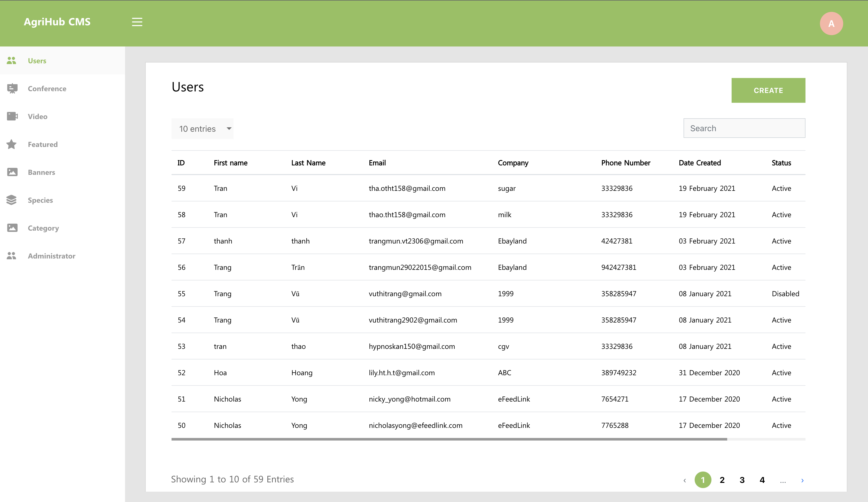Click the Administrator people icon
Screen dimensions: 868x502
coord(11,256)
